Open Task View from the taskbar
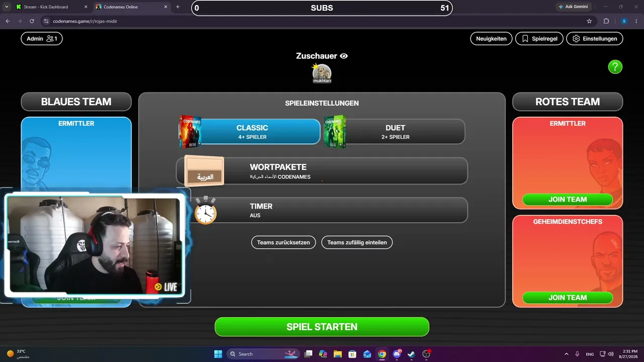 pos(309,354)
